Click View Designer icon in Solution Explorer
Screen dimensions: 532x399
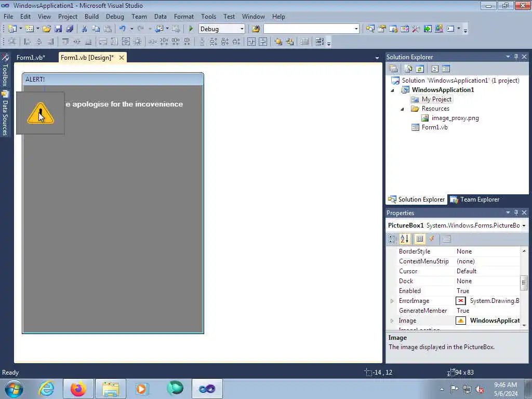446,69
